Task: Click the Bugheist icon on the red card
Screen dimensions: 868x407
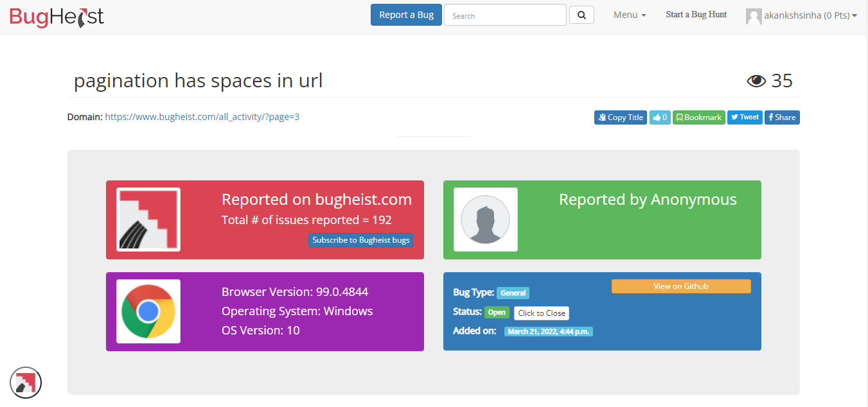Action: point(148,220)
